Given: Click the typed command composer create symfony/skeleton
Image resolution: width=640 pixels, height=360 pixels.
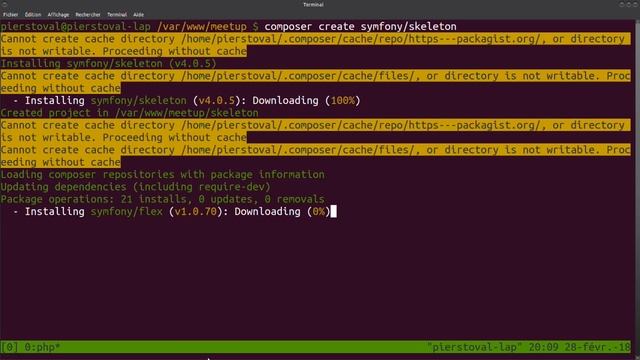Looking at the screenshot, I should coord(360,27).
